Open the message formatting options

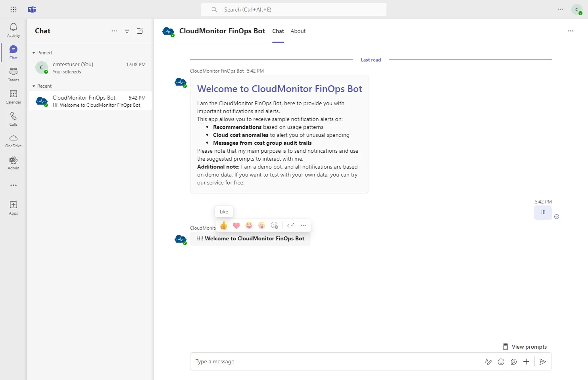[x=488, y=362]
